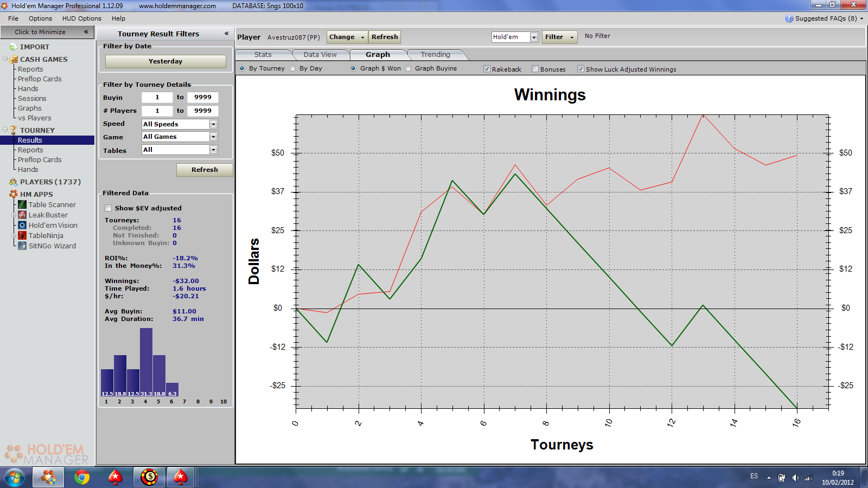Open the HUD Options menu
The image size is (868, 488).
coord(81,18)
